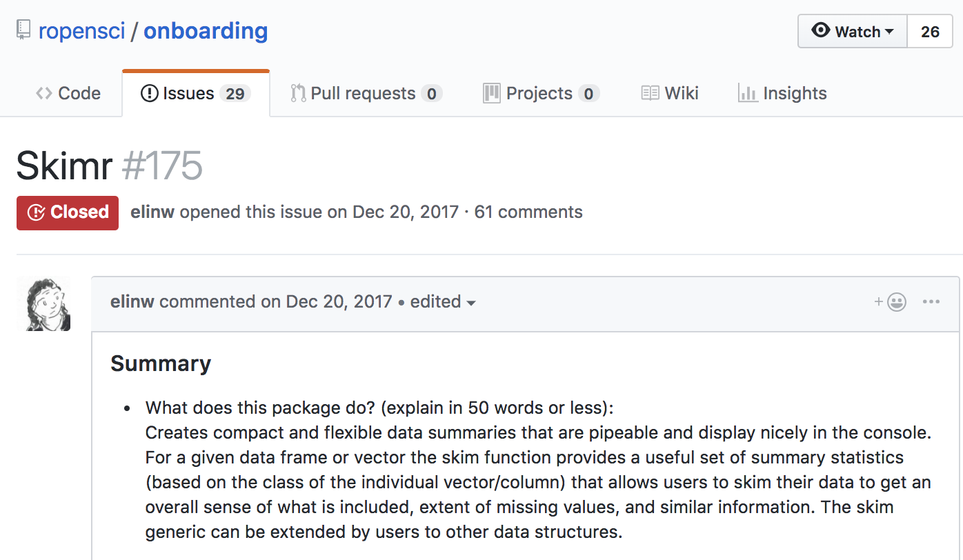The image size is (963, 560).
Task: Open the onboarding repository link
Action: [206, 31]
